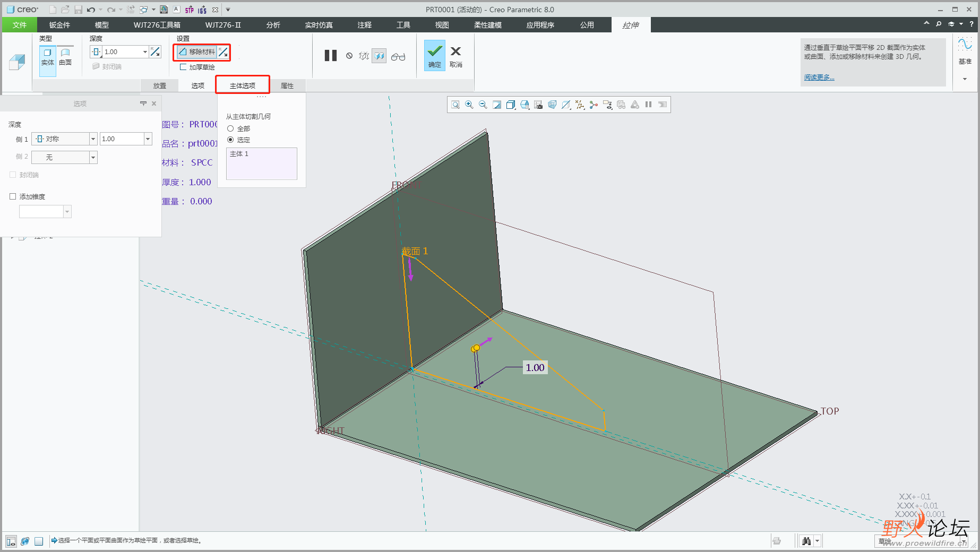
Task: Select the 曲面 surface type icon
Action: pyautogui.click(x=65, y=56)
